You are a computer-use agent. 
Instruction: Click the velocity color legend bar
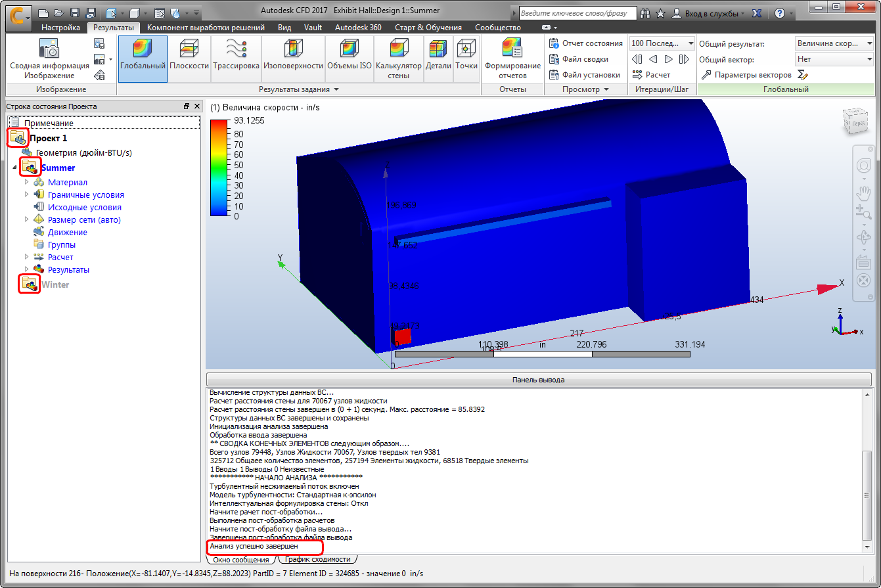click(x=220, y=168)
